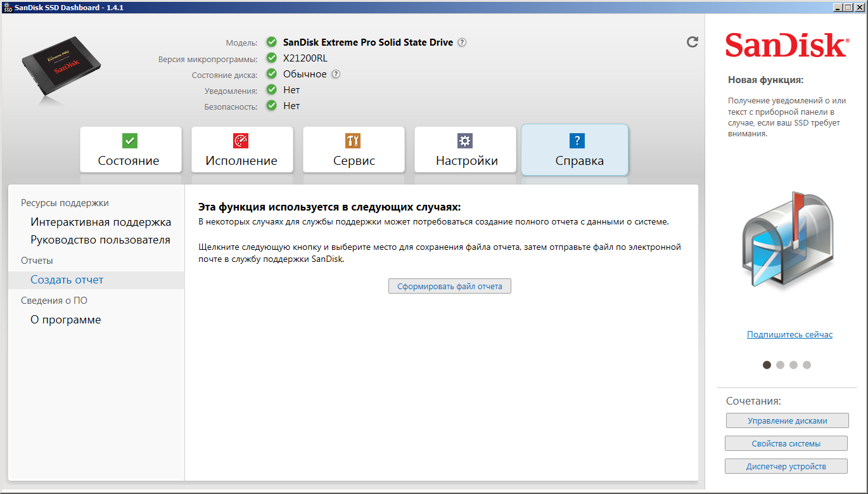Click the SSD app icon in the title bar

(8, 7)
